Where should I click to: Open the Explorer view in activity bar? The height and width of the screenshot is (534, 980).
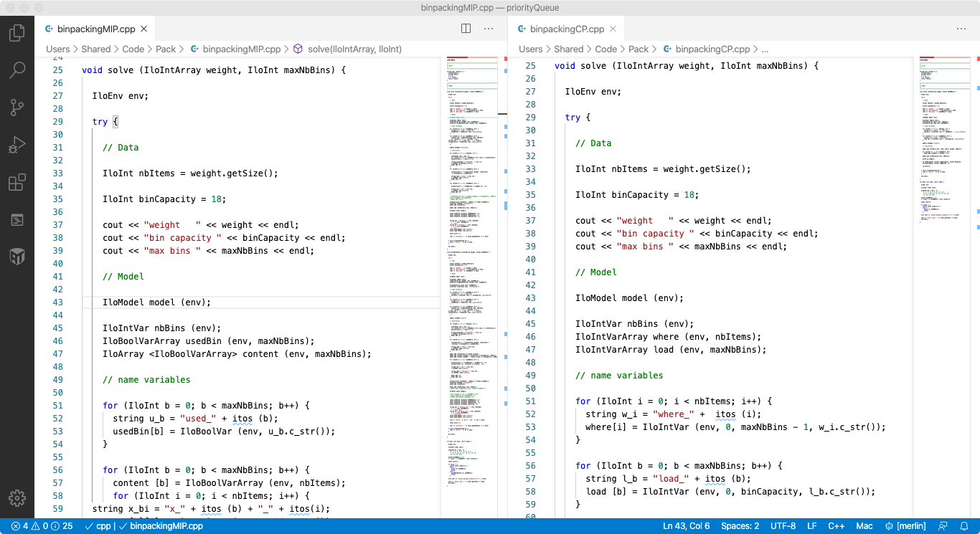pyautogui.click(x=17, y=33)
